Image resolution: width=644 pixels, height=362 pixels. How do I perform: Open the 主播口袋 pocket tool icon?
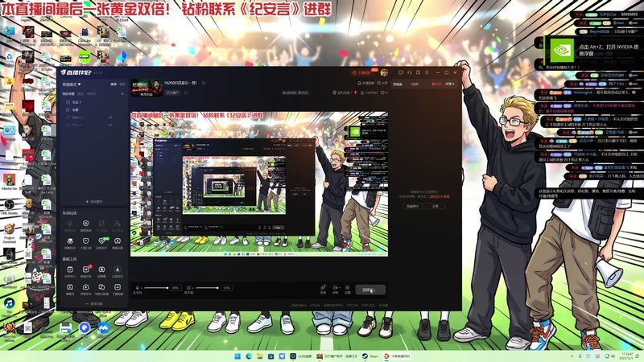(x=86, y=242)
